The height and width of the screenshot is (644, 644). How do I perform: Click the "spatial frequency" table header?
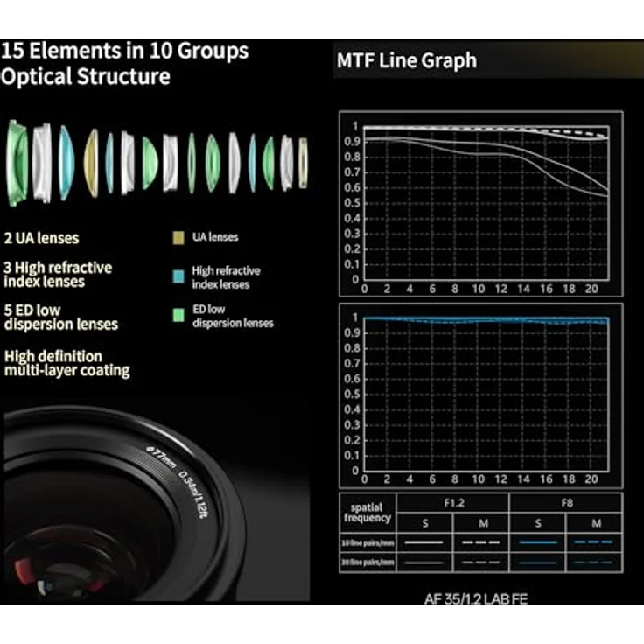367,513
